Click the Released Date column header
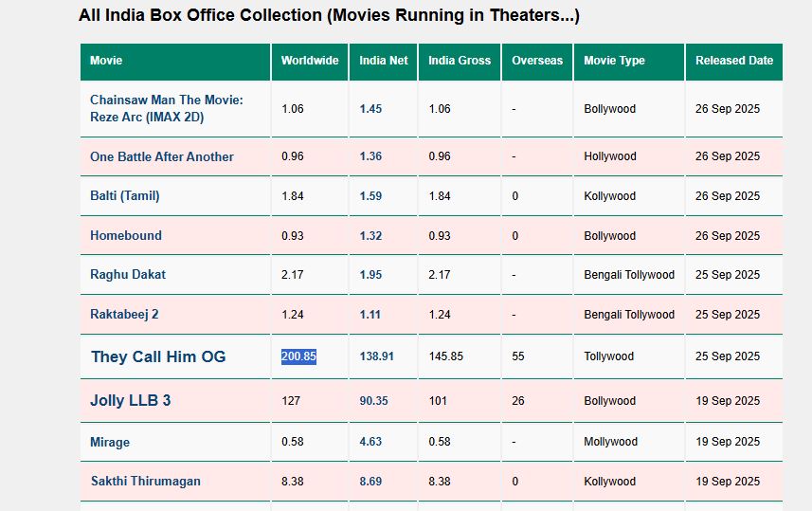This screenshot has width=812, height=511. (x=734, y=61)
